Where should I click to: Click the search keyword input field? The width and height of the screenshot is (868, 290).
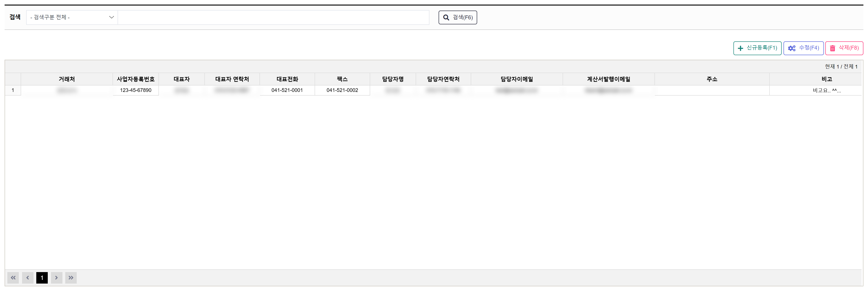coord(273,17)
